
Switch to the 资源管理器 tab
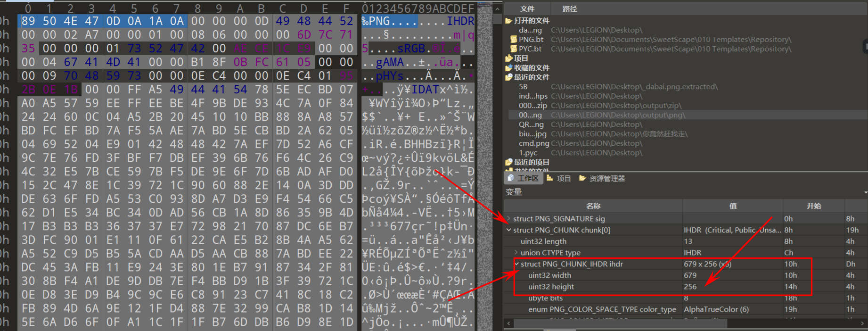click(x=602, y=178)
